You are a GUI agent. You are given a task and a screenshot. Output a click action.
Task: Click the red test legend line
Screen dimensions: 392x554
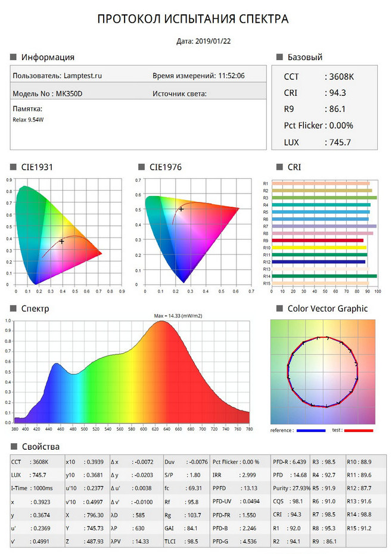[x=359, y=430]
